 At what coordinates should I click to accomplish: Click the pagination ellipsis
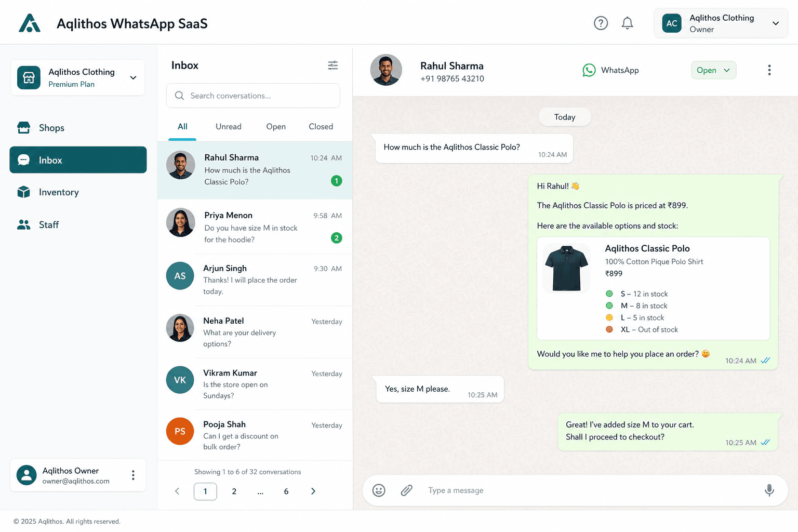point(260,491)
